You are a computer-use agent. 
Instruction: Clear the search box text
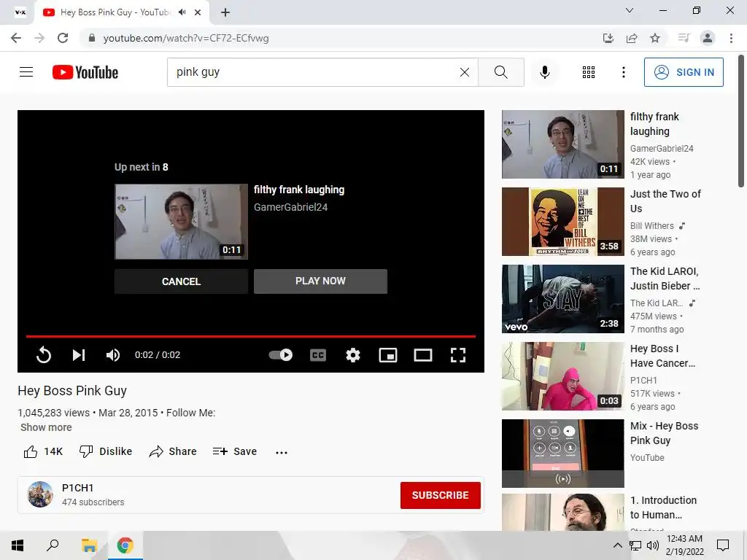[465, 72]
